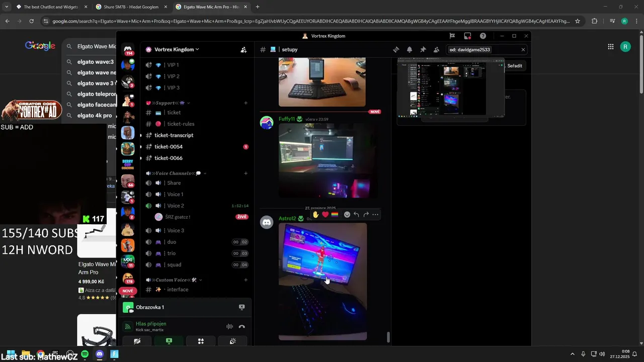
Task: Create channel in Support category
Action: [x=246, y=103]
